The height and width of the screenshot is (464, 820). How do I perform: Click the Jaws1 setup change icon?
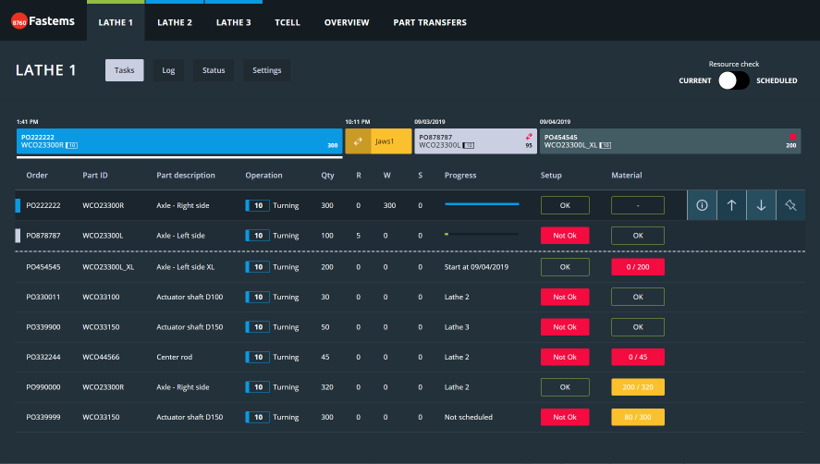(x=359, y=141)
